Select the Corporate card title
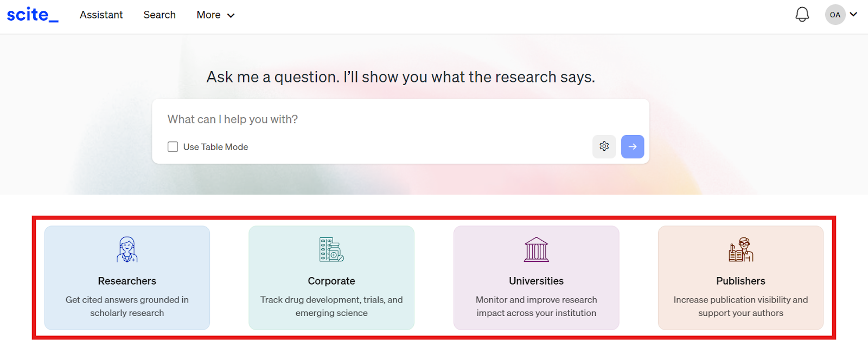 [x=331, y=281]
